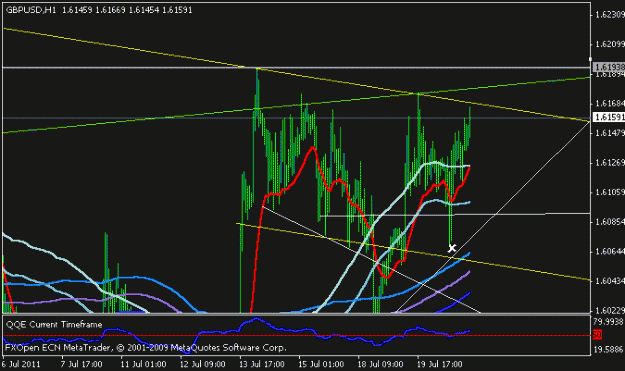Click the 13 Jul 17:00 time label
The image size is (625, 371).
pos(262,364)
